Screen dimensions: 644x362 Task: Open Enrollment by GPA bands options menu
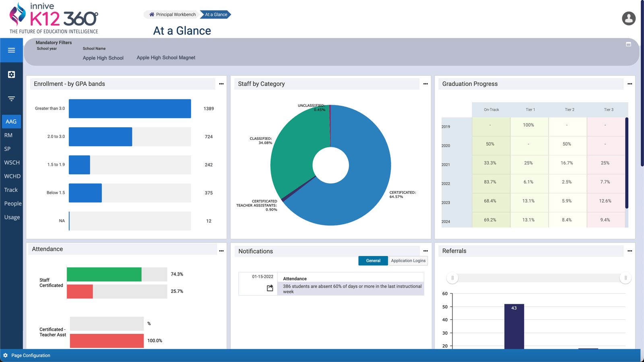221,84
